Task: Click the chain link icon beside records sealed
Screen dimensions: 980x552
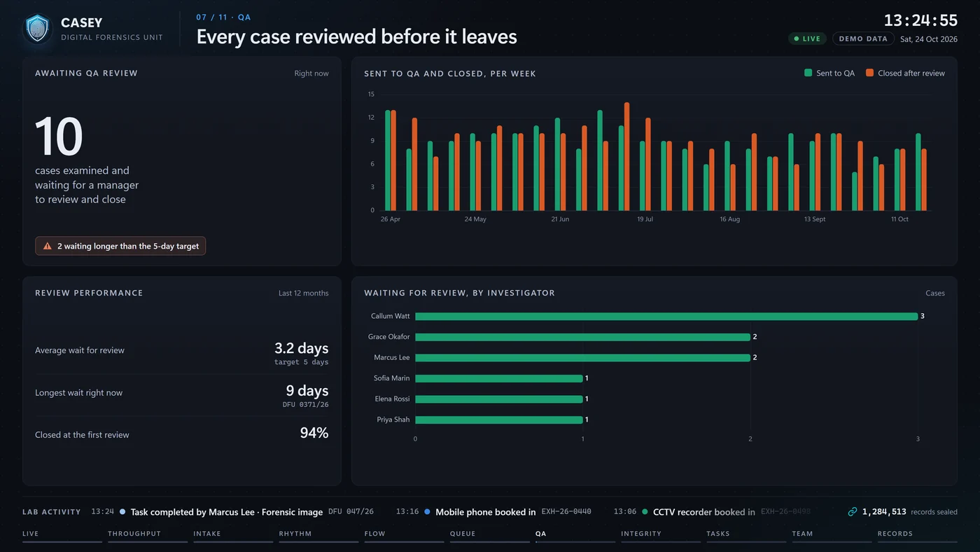Action: point(852,512)
